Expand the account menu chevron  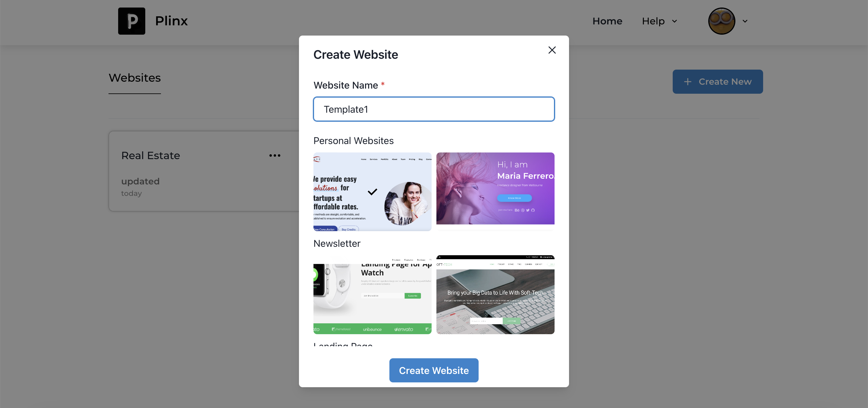tap(745, 21)
